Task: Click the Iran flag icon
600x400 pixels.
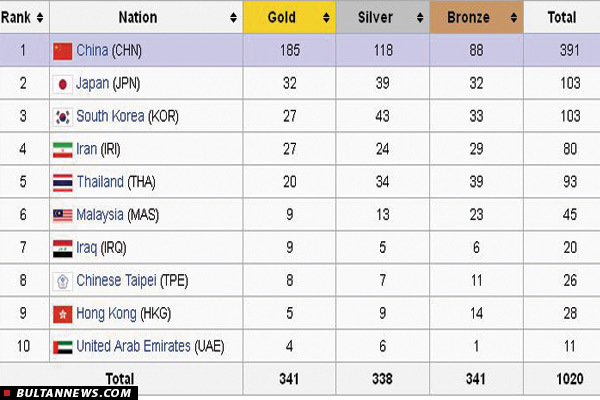Action: coord(63,150)
